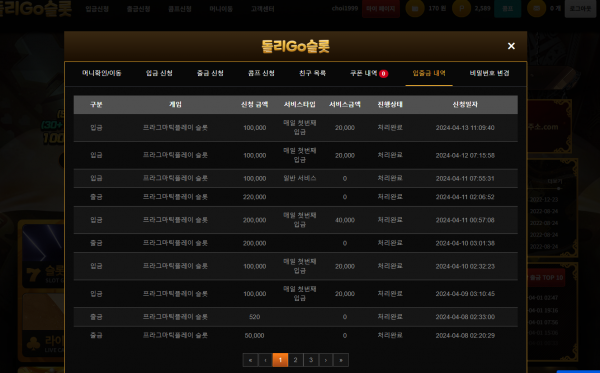This screenshot has height=373, width=600.
Task: Open the message envelope icon in header
Action: (536, 8)
